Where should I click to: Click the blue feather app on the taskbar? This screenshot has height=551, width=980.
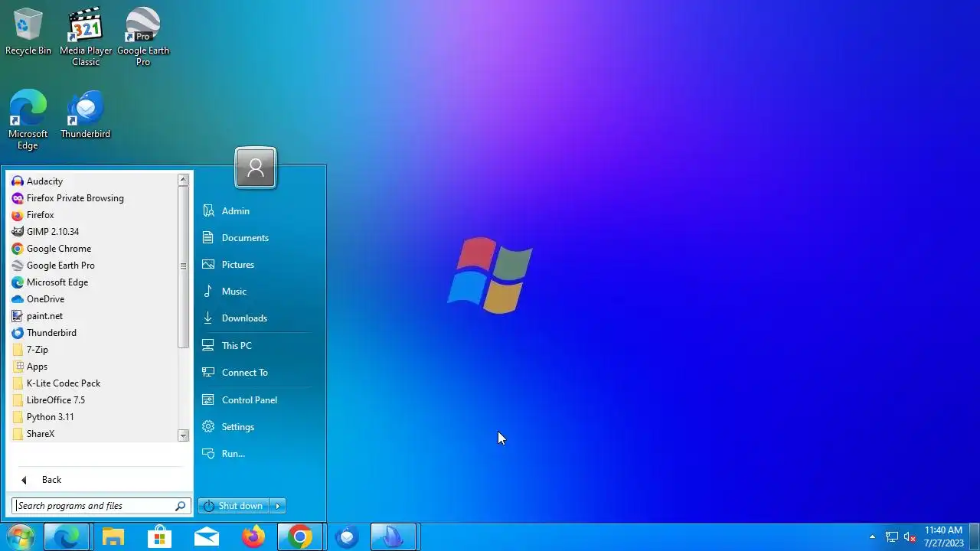click(394, 537)
